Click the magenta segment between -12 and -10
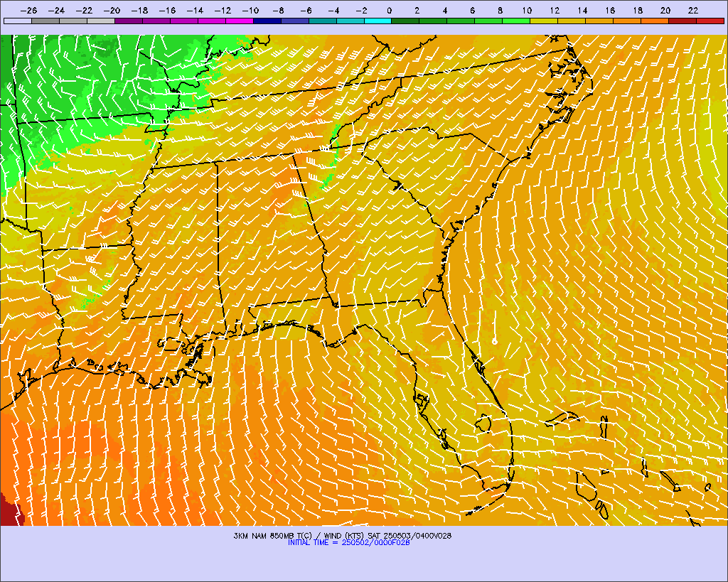The height and width of the screenshot is (582, 728). [240, 21]
